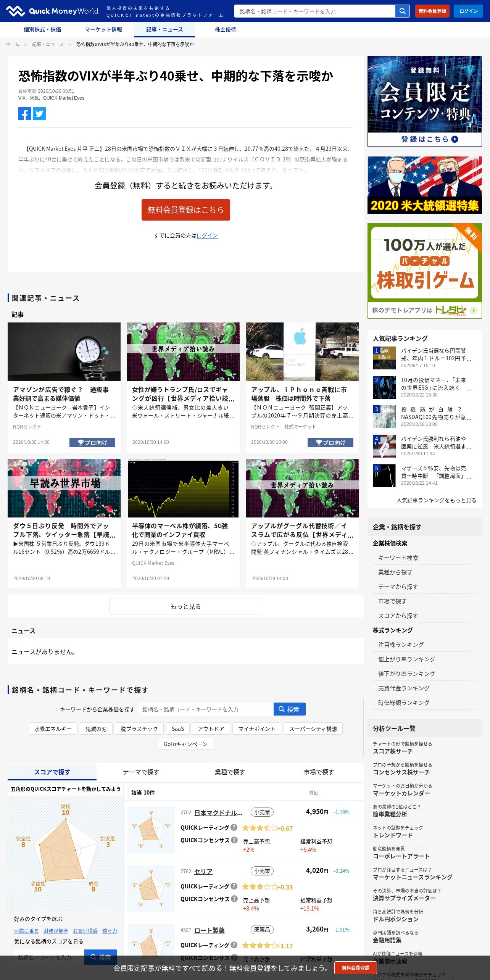Open 株主優待 menu
The width and height of the screenshot is (490, 980).
click(x=226, y=29)
